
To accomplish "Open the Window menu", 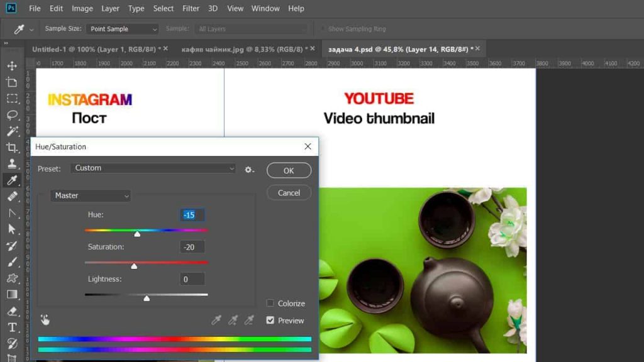I will 265,9.
